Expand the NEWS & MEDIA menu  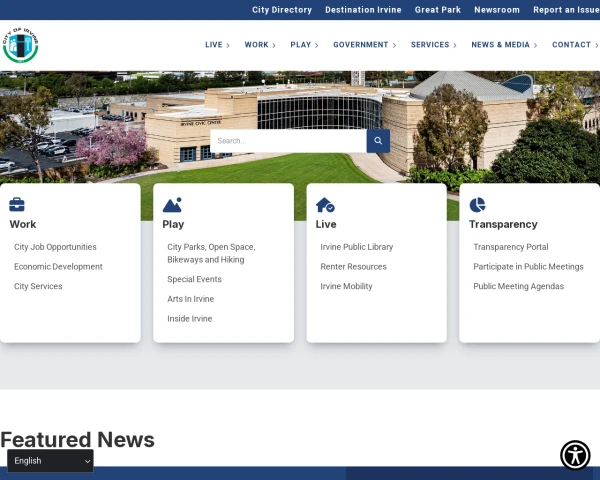(x=504, y=45)
